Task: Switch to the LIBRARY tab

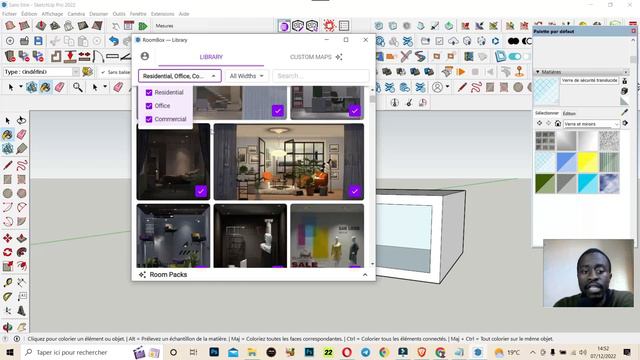Action: (x=211, y=57)
